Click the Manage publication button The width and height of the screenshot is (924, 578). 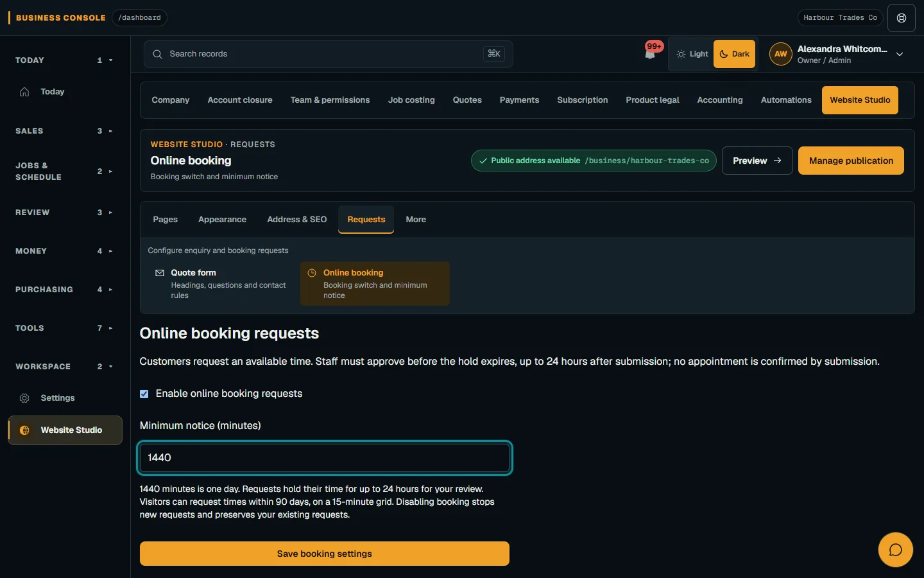click(851, 161)
